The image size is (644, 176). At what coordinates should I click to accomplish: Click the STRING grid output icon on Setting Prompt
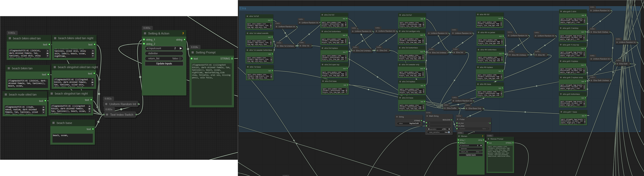click(x=232, y=59)
